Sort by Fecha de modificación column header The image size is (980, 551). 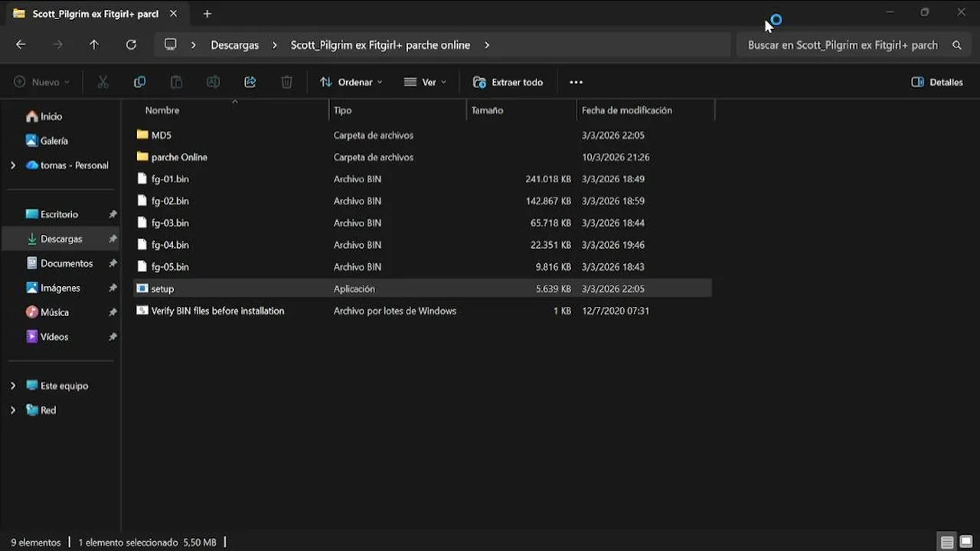[x=626, y=110]
